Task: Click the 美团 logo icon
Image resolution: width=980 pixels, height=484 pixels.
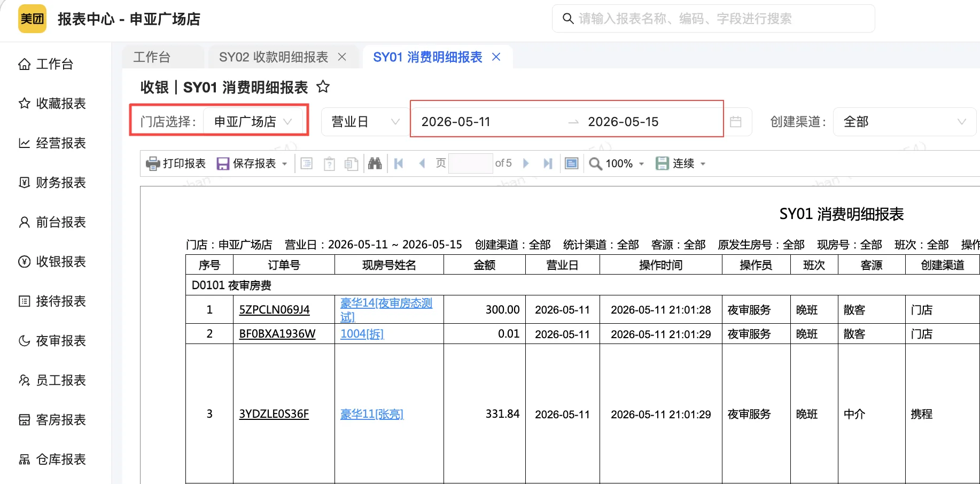Action: pyautogui.click(x=32, y=19)
